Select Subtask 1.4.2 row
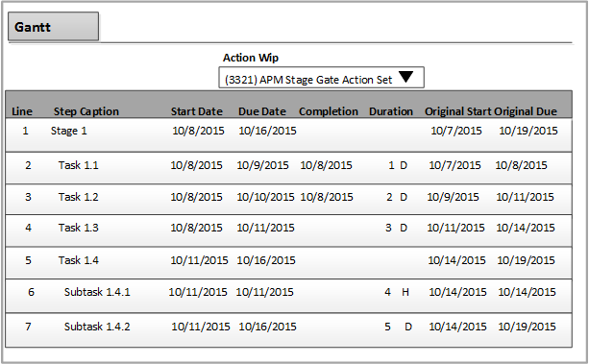 pyautogui.click(x=288, y=329)
